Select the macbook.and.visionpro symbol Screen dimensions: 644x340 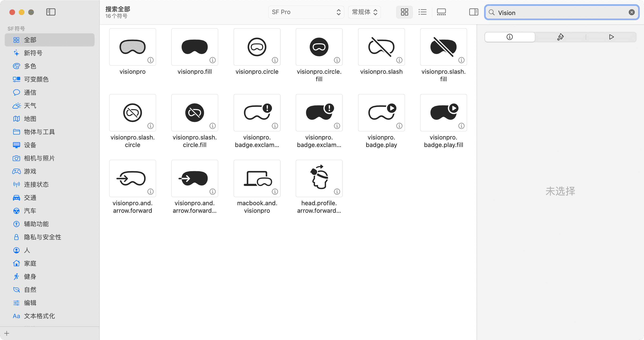257,178
